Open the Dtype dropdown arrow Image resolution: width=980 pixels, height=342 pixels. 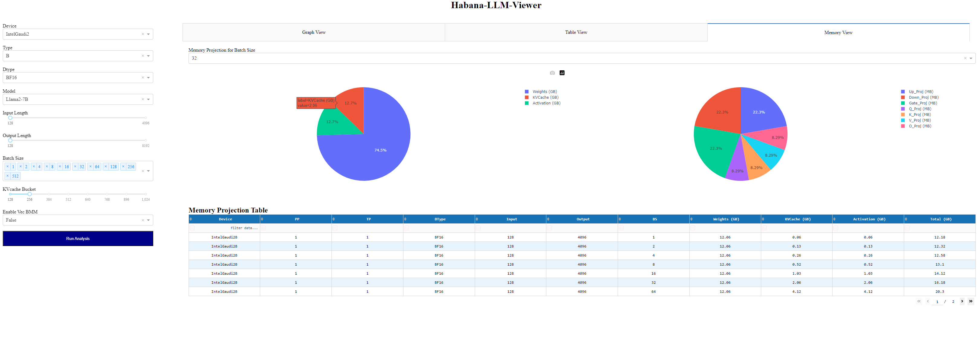(x=148, y=78)
